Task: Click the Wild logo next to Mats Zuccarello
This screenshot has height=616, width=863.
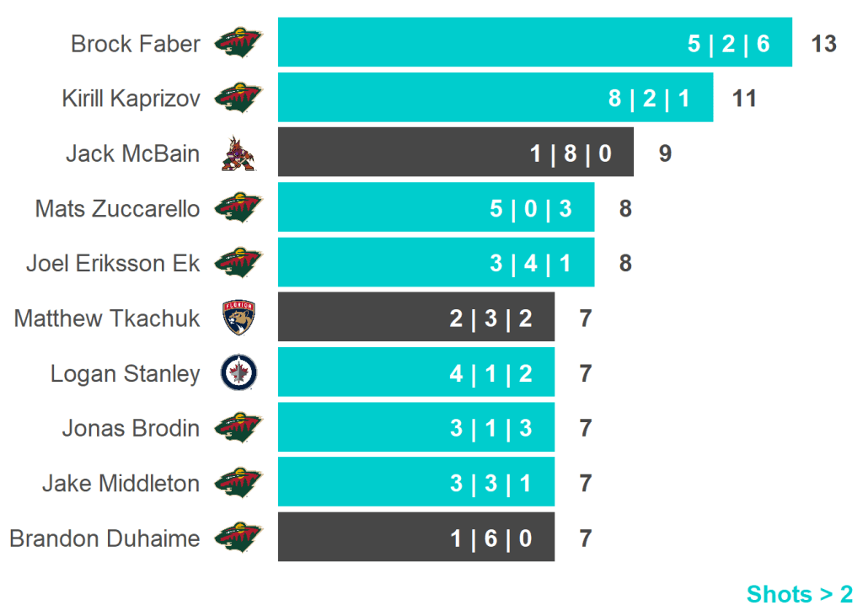Action: pos(239,207)
